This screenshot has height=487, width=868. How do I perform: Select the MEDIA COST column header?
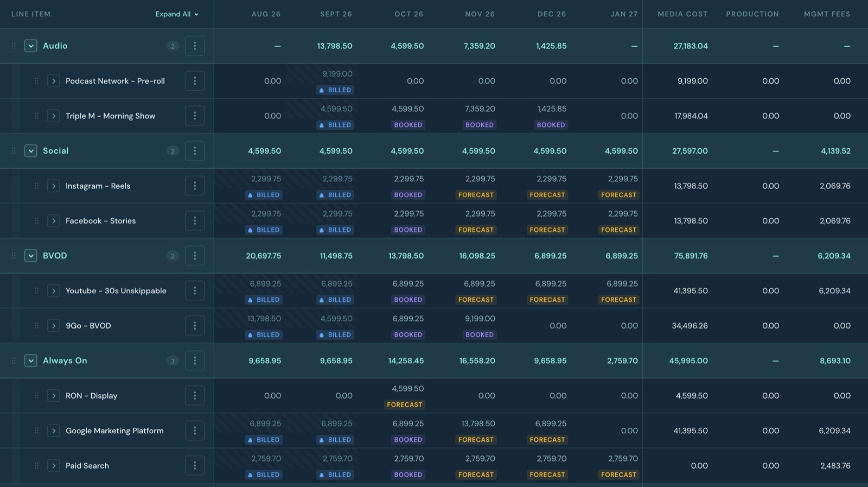(682, 14)
